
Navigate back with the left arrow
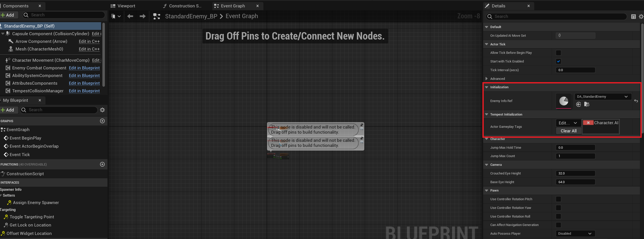130,16
